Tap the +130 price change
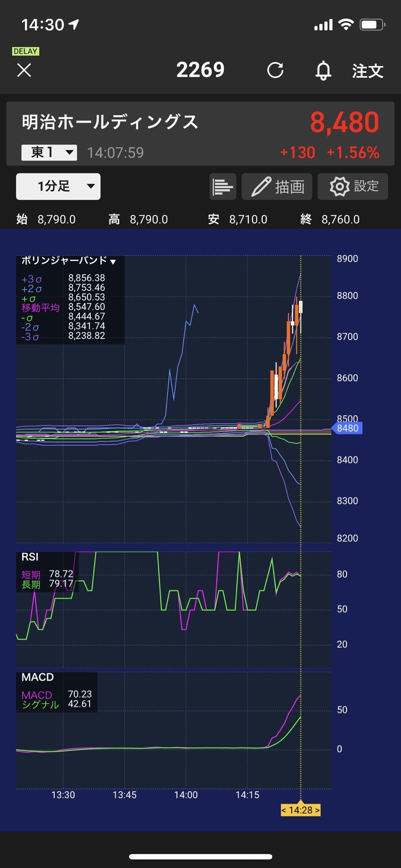 pyautogui.click(x=298, y=153)
